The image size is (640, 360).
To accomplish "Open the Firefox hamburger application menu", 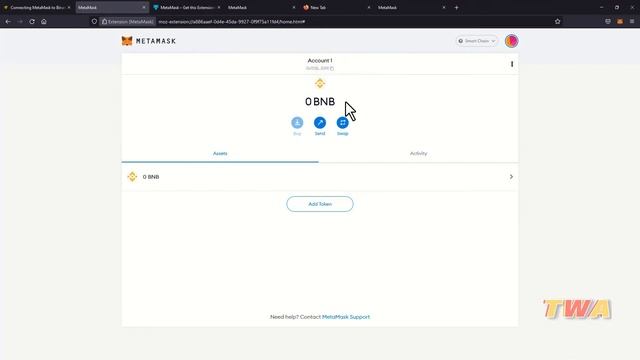I will pyautogui.click(x=632, y=21).
